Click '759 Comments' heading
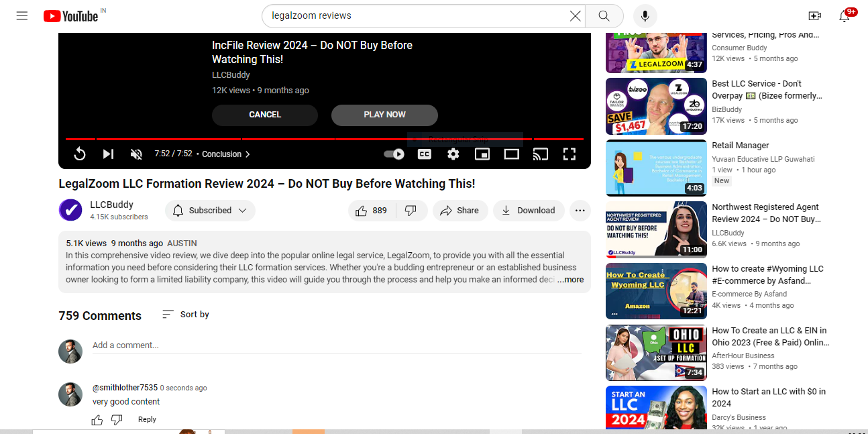 coord(100,316)
